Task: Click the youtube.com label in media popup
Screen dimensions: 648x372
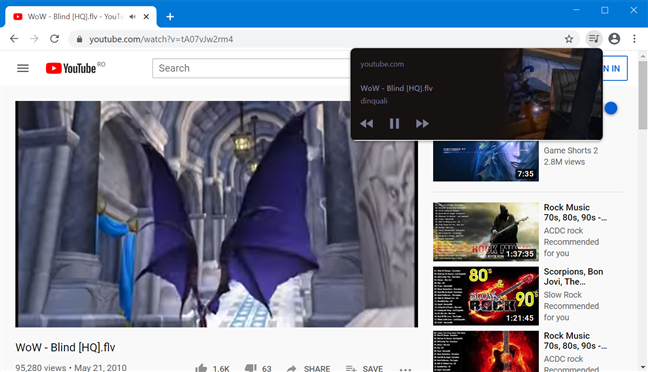Action: (382, 64)
